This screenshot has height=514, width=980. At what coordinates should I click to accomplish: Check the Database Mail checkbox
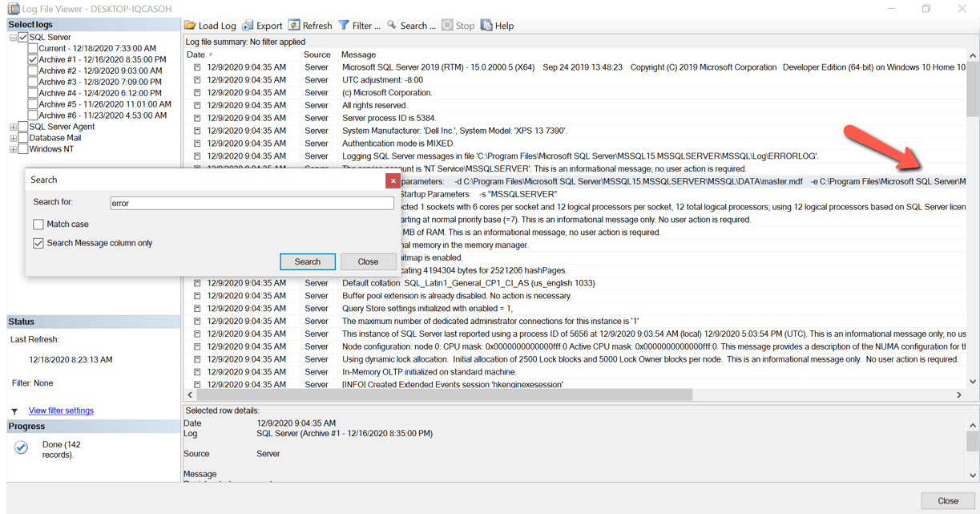point(23,138)
